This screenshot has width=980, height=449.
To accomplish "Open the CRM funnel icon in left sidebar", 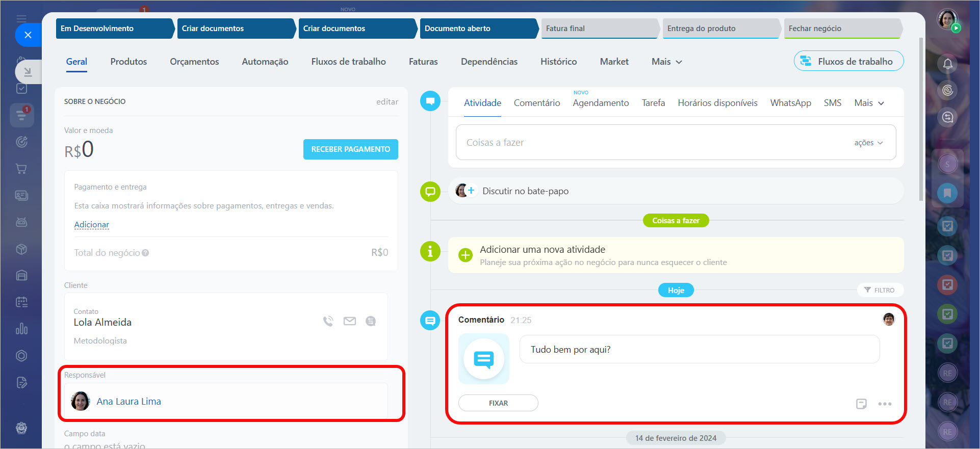I will pyautogui.click(x=21, y=115).
